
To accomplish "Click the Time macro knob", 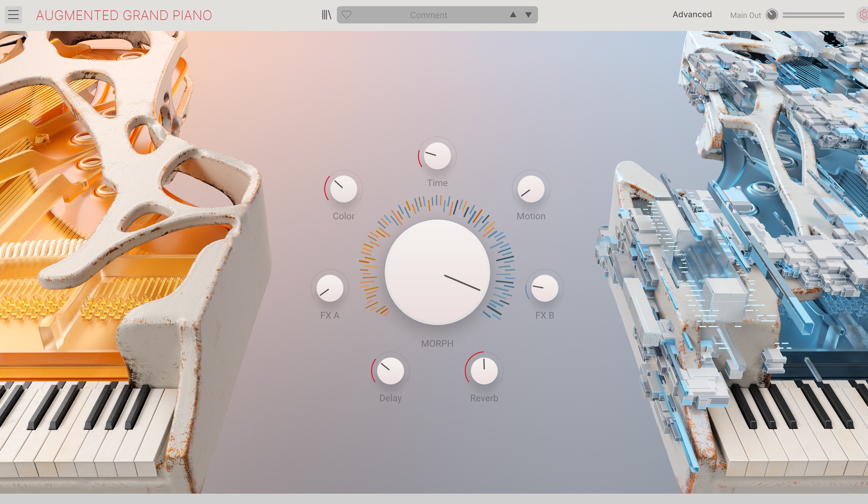I will [437, 156].
